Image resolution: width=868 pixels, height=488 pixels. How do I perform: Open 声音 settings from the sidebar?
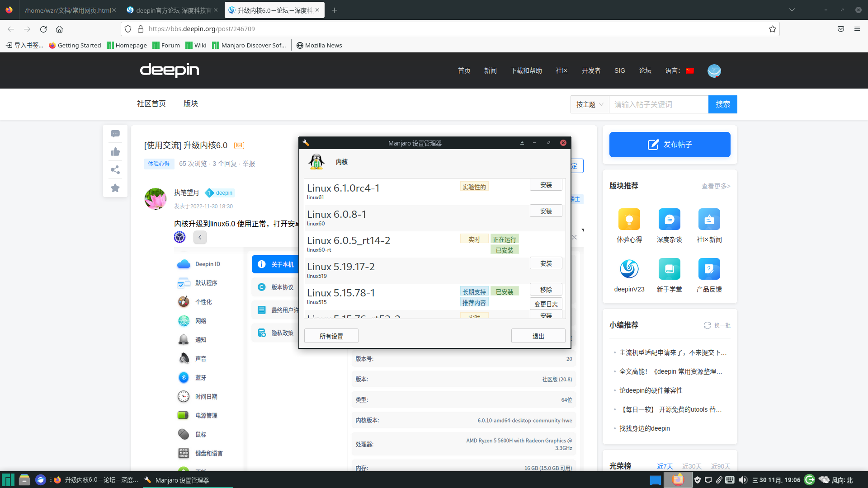pos(201,358)
